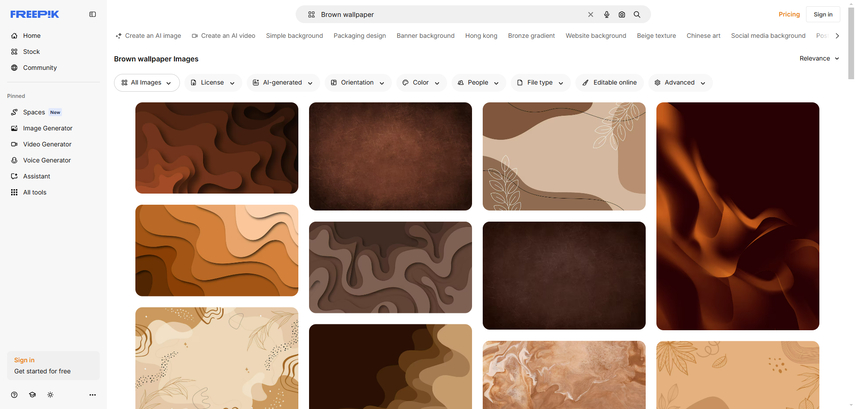Select Create an AI video suggestion
Viewport: 855px width, 409px height.
(x=224, y=36)
